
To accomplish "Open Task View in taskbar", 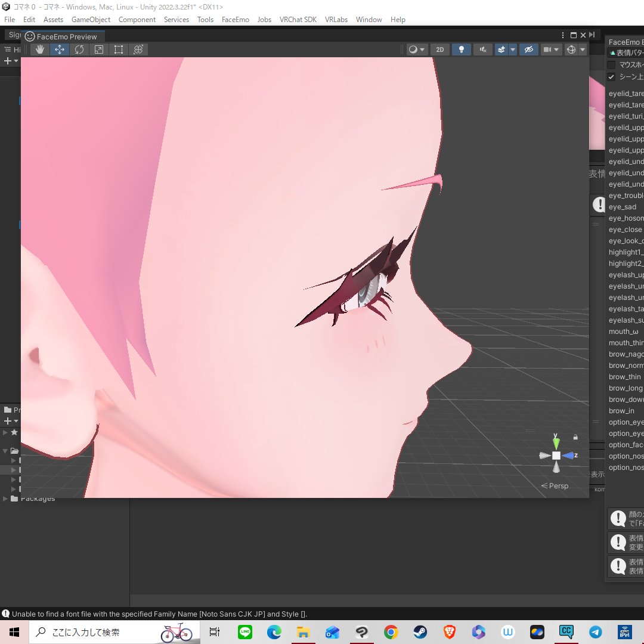I will pos(215,632).
